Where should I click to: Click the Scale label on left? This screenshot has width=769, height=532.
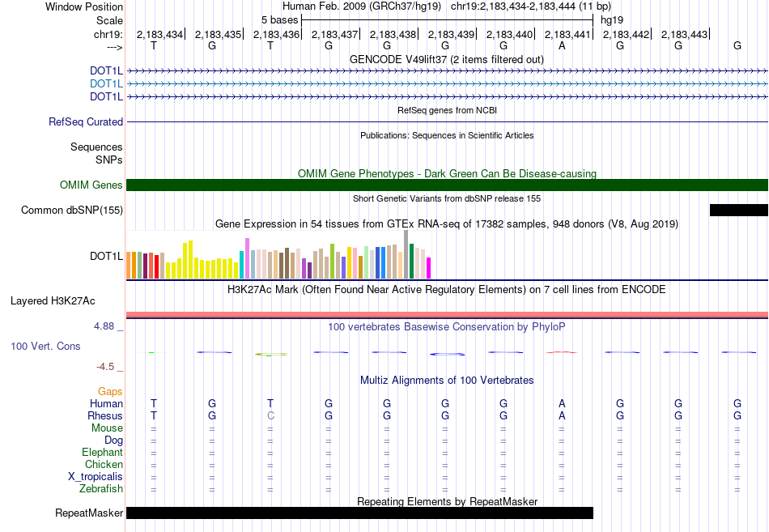(x=109, y=20)
